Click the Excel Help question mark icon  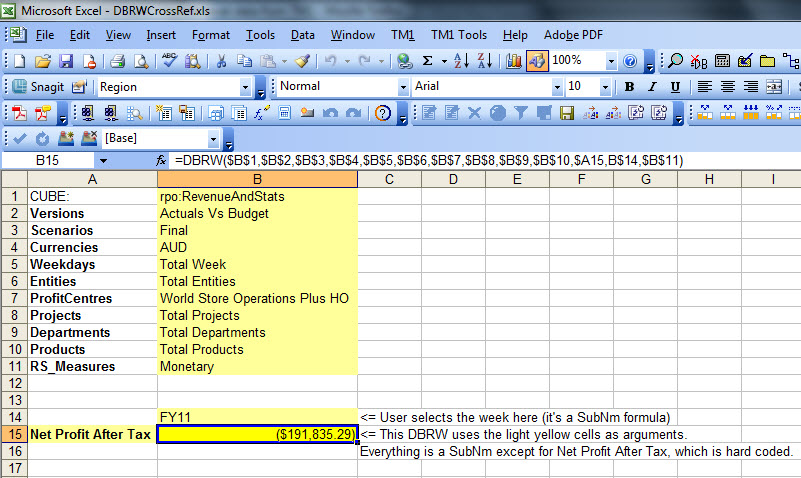[x=630, y=61]
